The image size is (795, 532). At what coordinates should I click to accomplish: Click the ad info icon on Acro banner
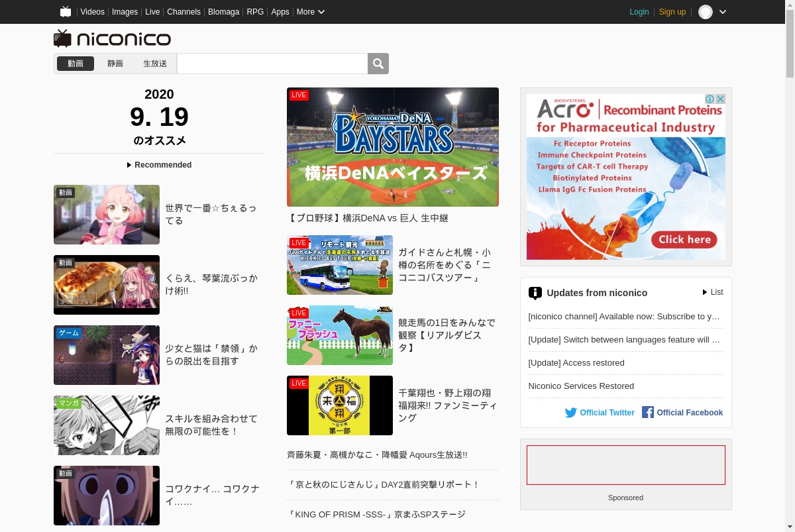pos(710,99)
